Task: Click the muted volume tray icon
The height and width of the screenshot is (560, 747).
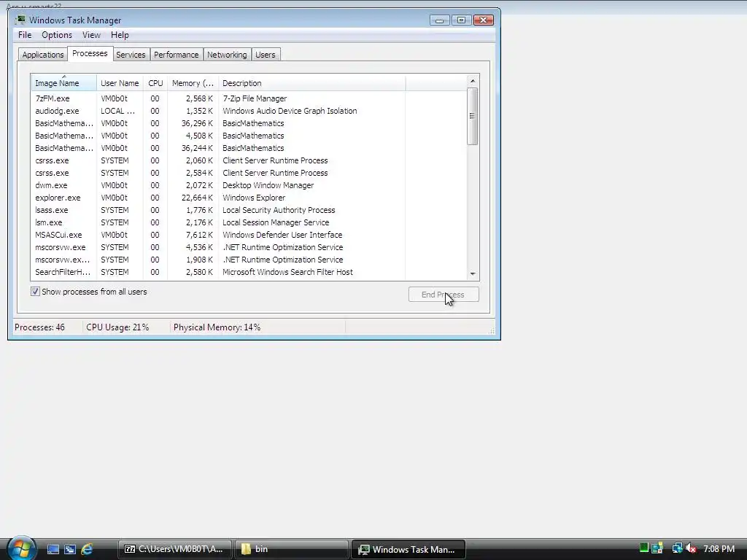Action: point(691,548)
